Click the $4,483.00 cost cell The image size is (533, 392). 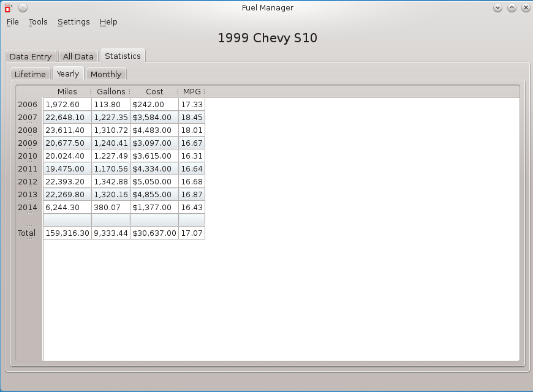[154, 130]
